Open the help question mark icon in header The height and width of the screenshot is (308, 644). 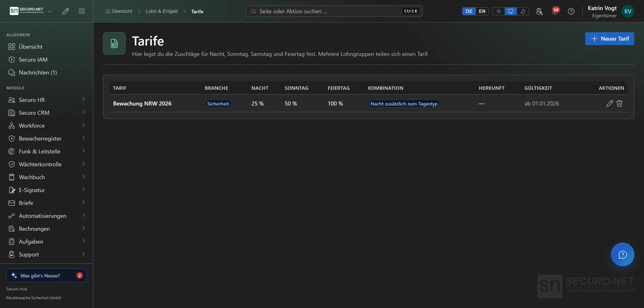(x=571, y=11)
